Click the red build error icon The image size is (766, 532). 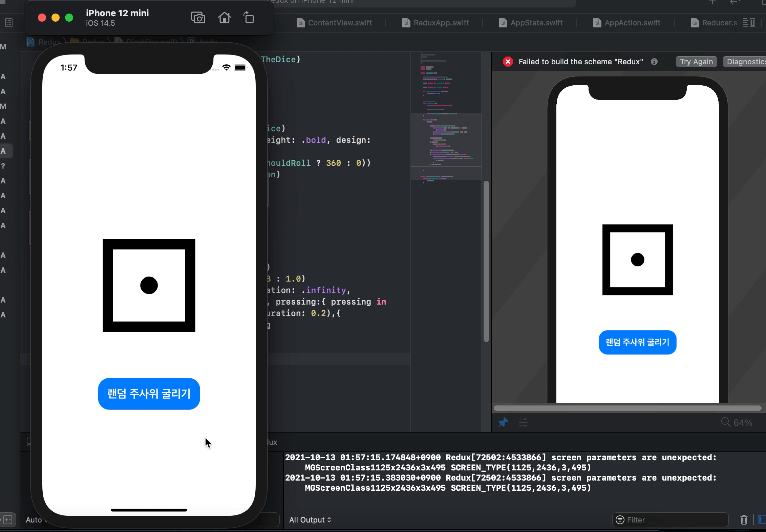tap(508, 62)
